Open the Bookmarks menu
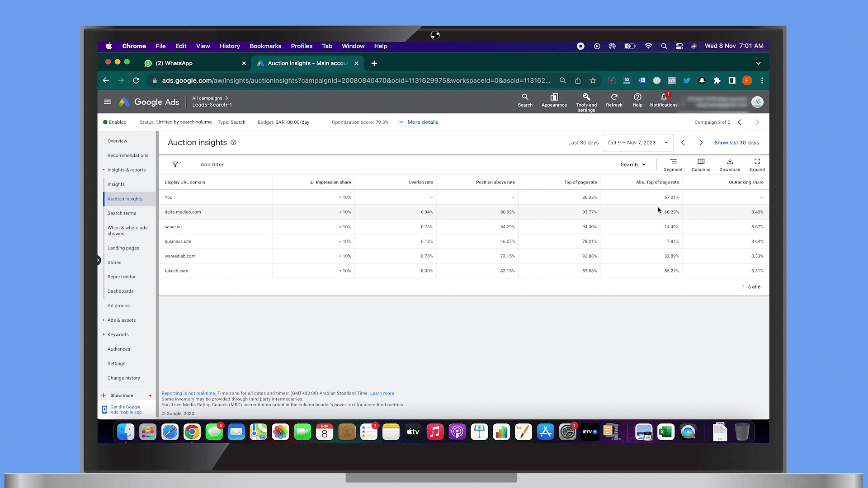This screenshot has height=488, width=868. click(265, 46)
